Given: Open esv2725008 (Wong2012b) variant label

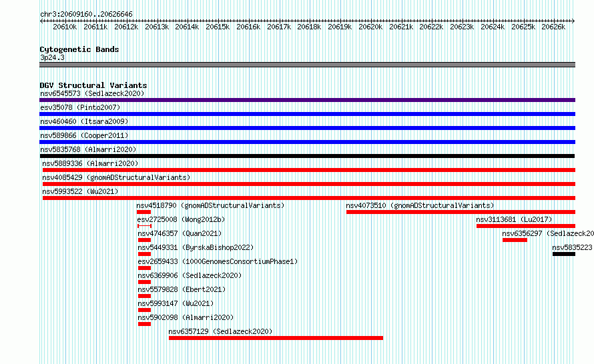Looking at the screenshot, I should [x=181, y=219].
